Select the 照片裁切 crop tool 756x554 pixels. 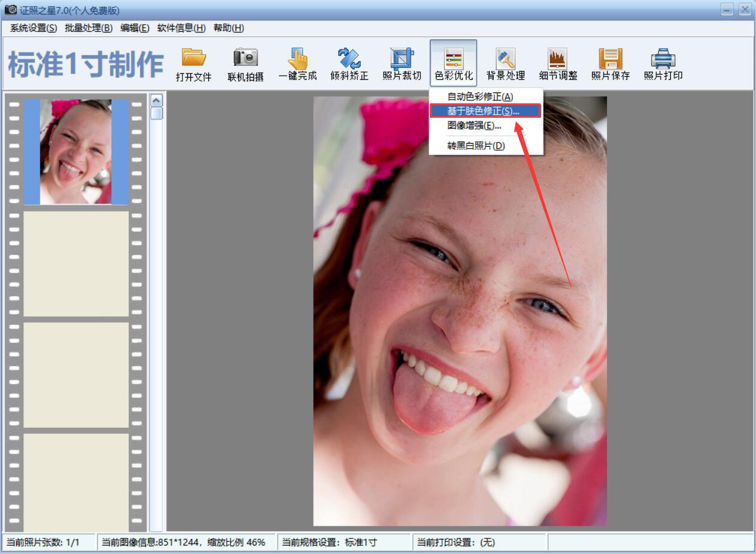point(402,59)
